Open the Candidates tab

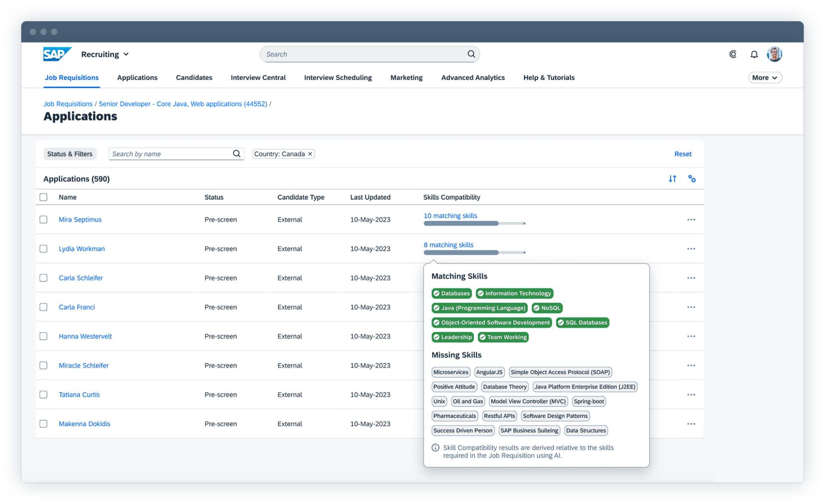194,78
